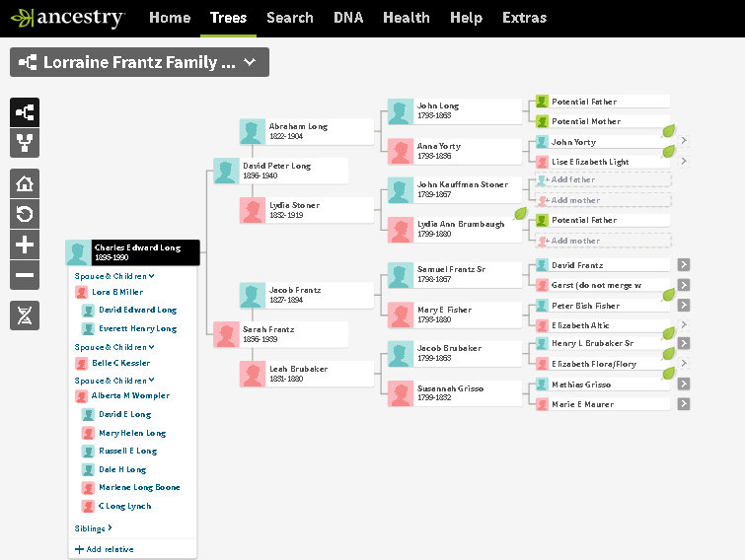Click the hourglass-shaped icon in the left toolbar
Screen dimensions: 745x560
25,315
